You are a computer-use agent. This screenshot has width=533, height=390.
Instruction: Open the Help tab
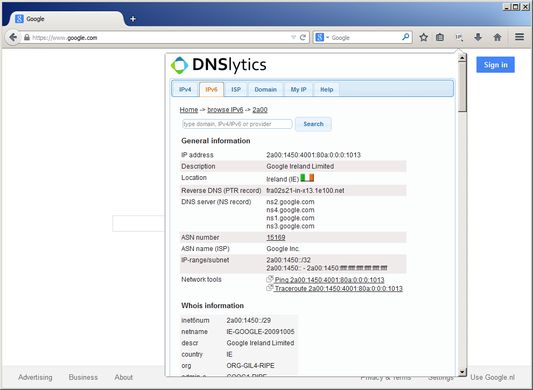(x=326, y=89)
